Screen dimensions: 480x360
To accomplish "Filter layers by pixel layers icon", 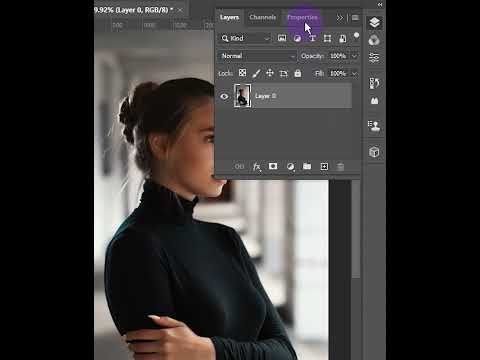I will tap(282, 38).
